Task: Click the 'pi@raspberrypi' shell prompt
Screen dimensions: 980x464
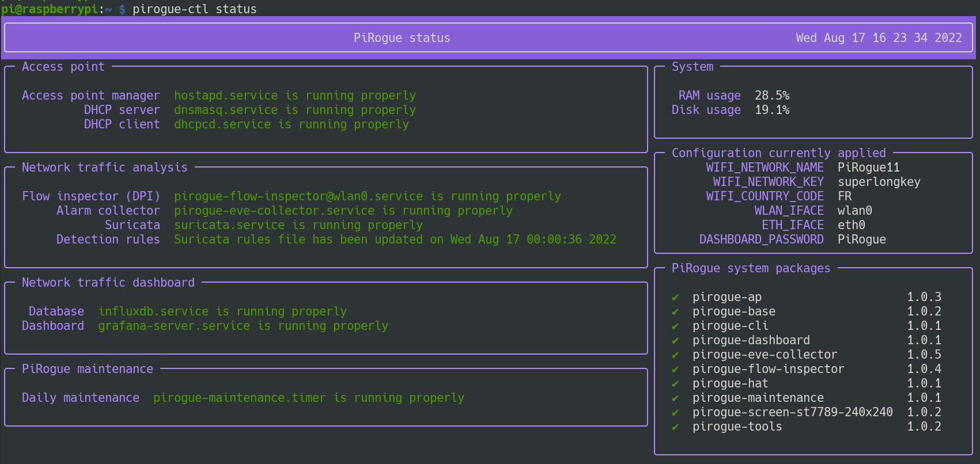Action: [x=50, y=9]
